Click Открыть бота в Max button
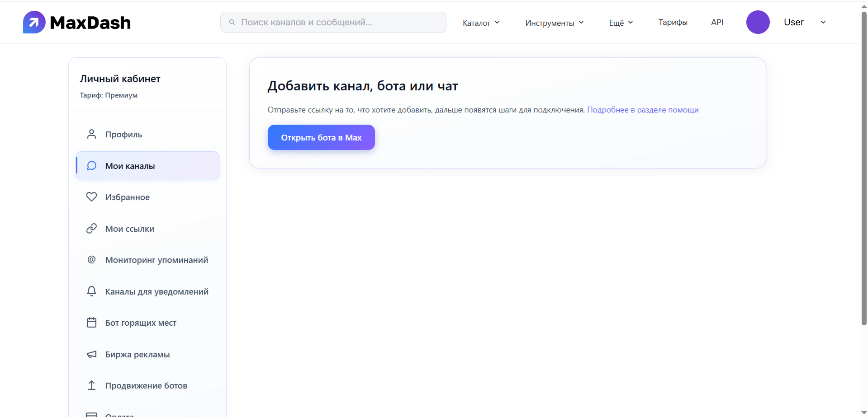The height and width of the screenshot is (417, 868). 321,137
